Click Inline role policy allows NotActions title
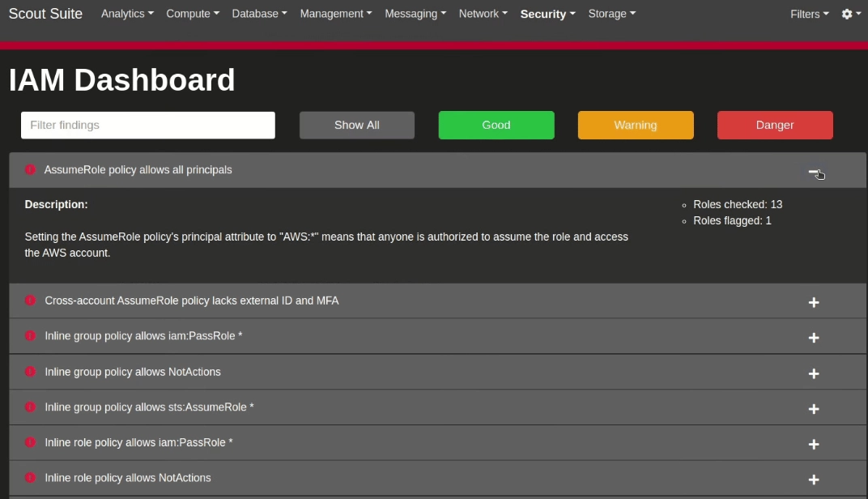Screen dimensions: 868x499 click(127, 478)
